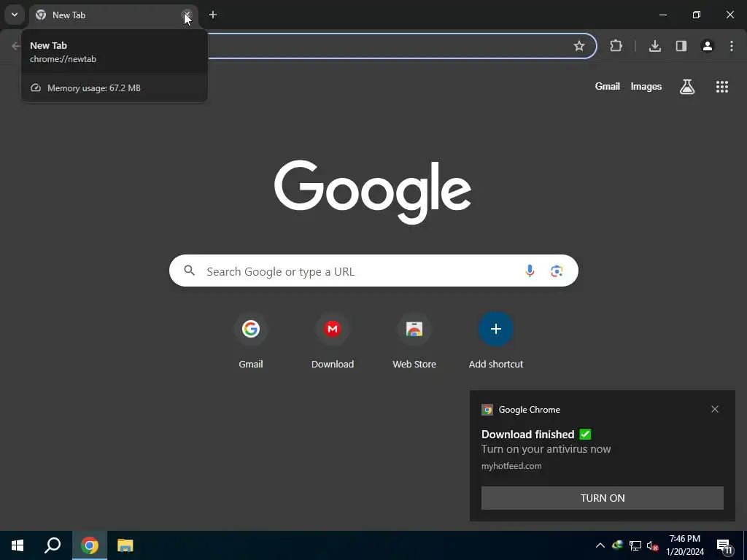The height and width of the screenshot is (560, 747).
Task: Open the Gmail shortcut tile
Action: (251, 341)
